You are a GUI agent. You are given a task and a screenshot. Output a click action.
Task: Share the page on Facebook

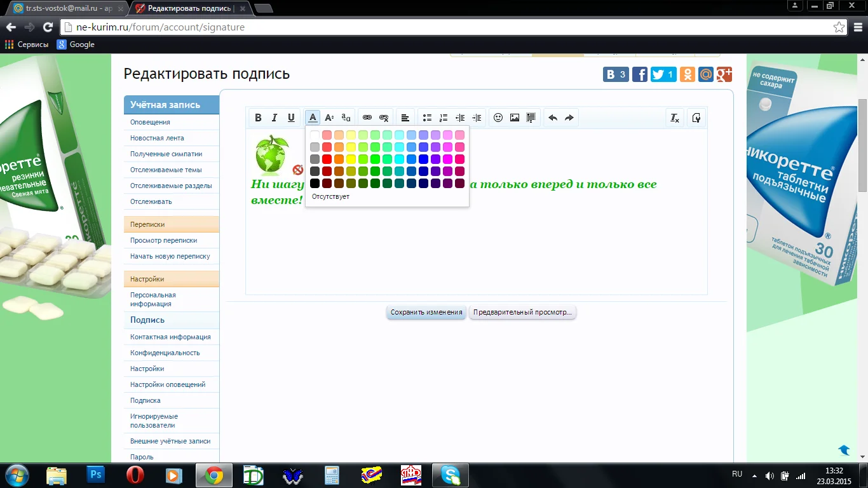640,74
